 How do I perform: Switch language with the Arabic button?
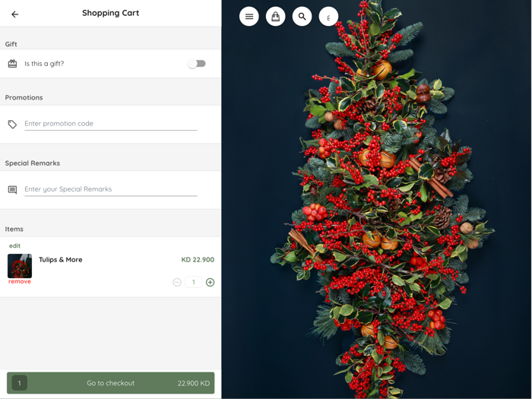[x=328, y=16]
